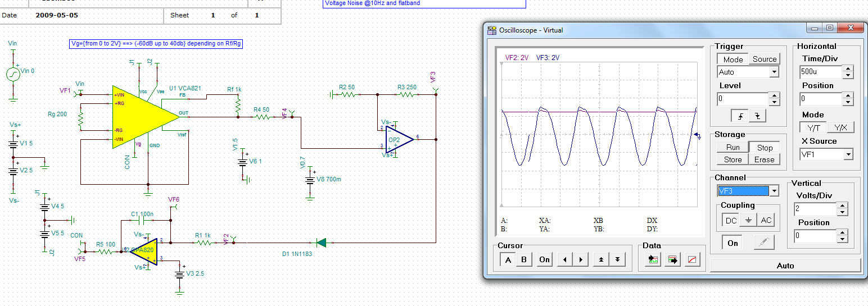Click the red curve data icon

[x=693, y=260]
